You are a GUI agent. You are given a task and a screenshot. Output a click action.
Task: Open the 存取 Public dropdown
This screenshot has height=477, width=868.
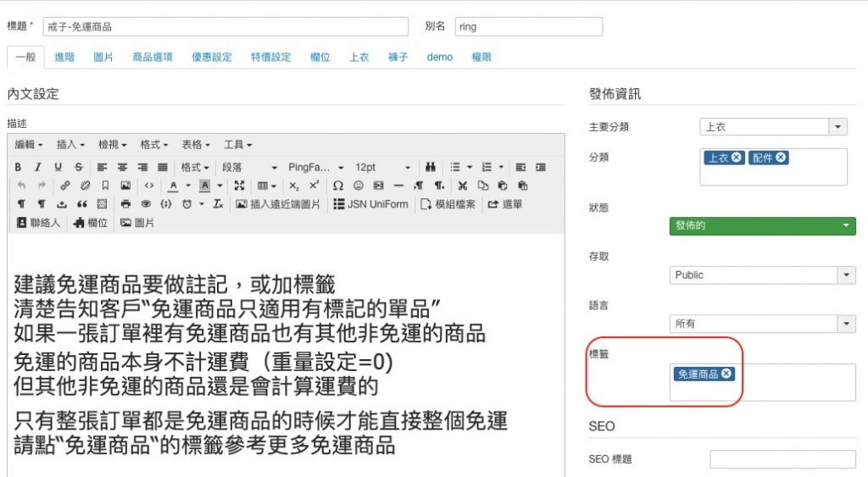point(846,275)
